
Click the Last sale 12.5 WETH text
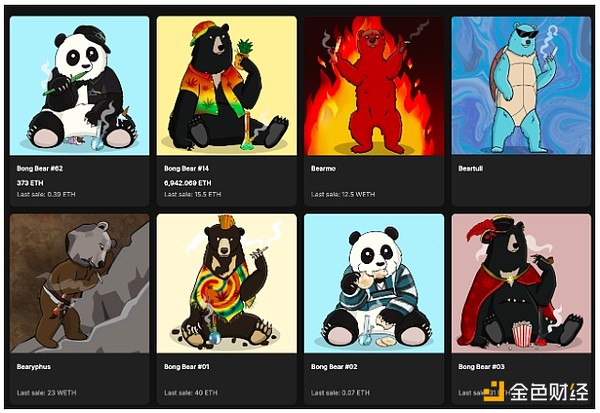tap(343, 194)
